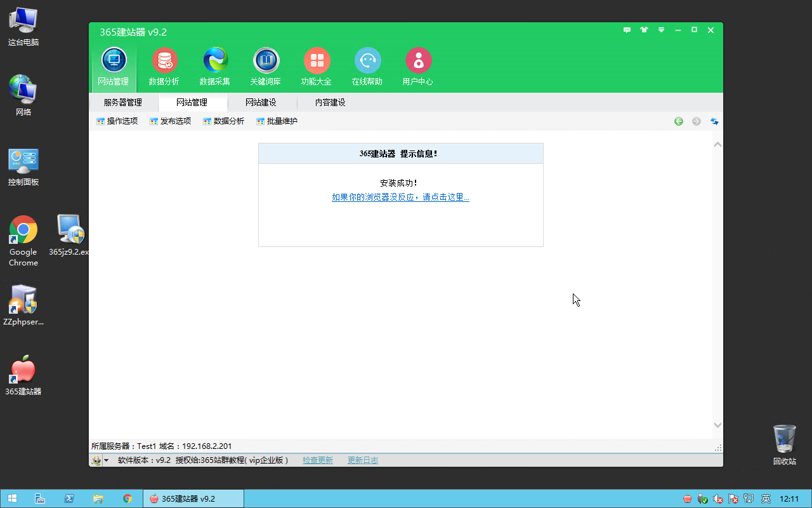Select the Google Chrome desktop shortcut

[x=23, y=241]
